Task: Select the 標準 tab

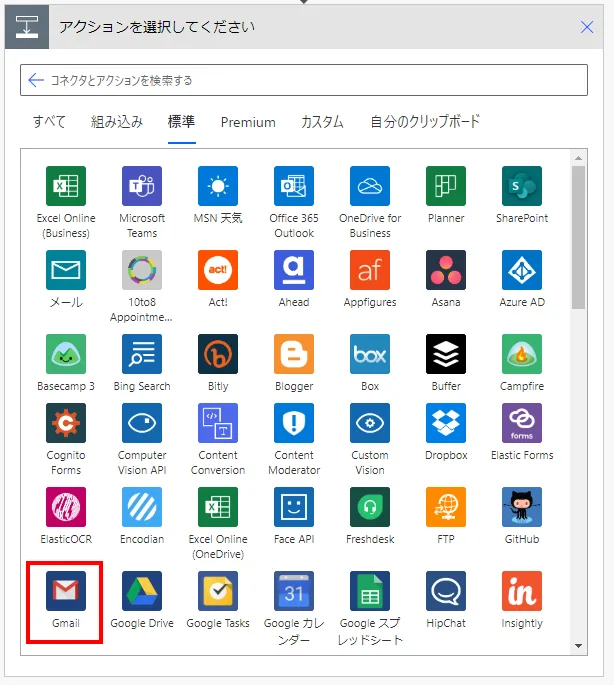Action: pyautogui.click(x=182, y=122)
